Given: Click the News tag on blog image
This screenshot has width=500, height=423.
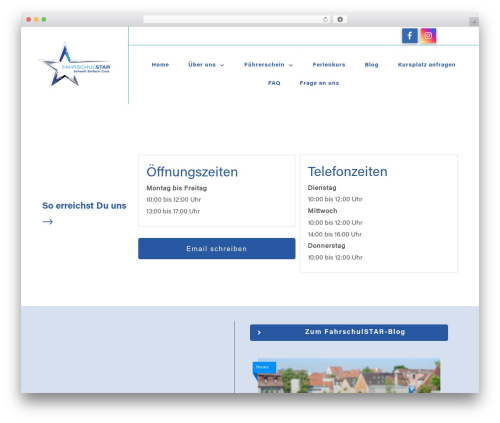Looking at the screenshot, I should point(263,367).
